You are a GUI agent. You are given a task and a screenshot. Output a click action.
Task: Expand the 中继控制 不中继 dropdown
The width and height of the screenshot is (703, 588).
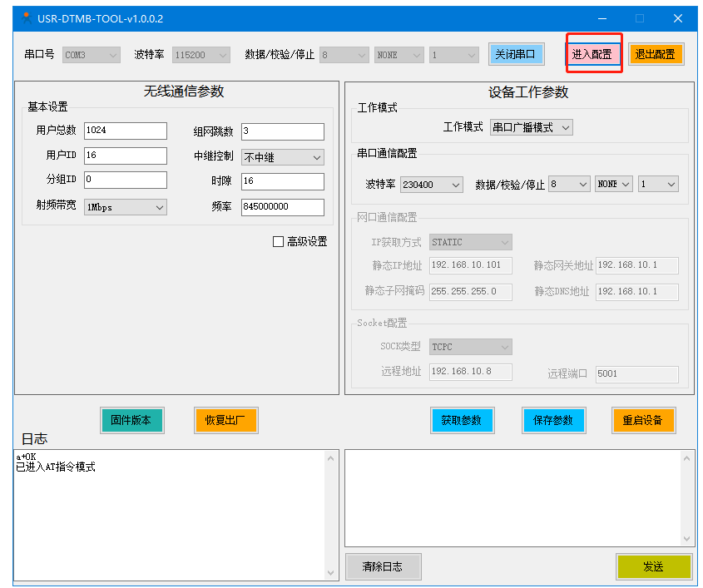click(283, 157)
